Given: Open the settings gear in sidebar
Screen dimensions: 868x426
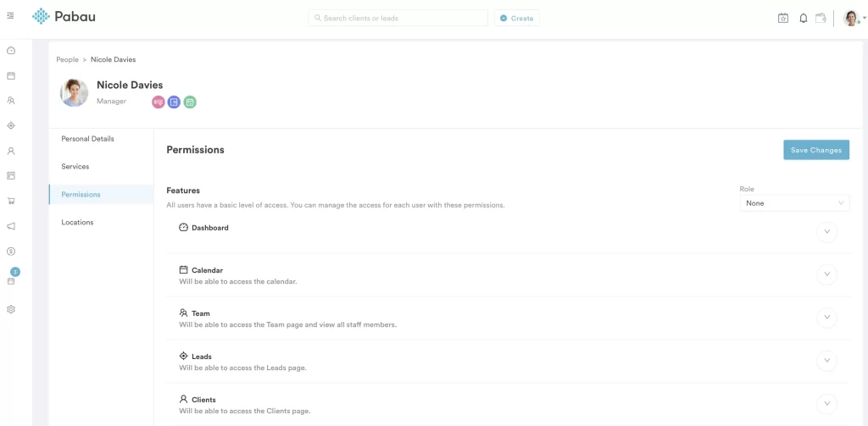Looking at the screenshot, I should click(11, 310).
